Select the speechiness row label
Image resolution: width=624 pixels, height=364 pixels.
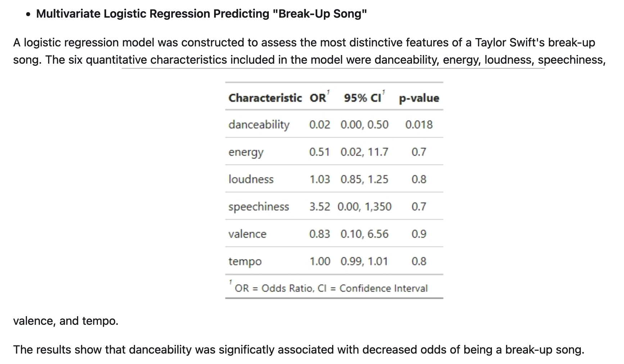tap(258, 207)
